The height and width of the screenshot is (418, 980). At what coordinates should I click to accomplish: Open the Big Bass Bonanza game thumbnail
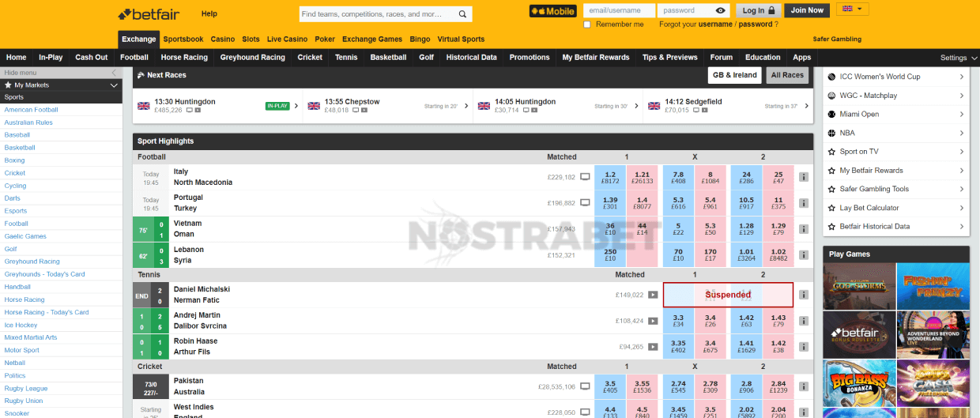[860, 383]
